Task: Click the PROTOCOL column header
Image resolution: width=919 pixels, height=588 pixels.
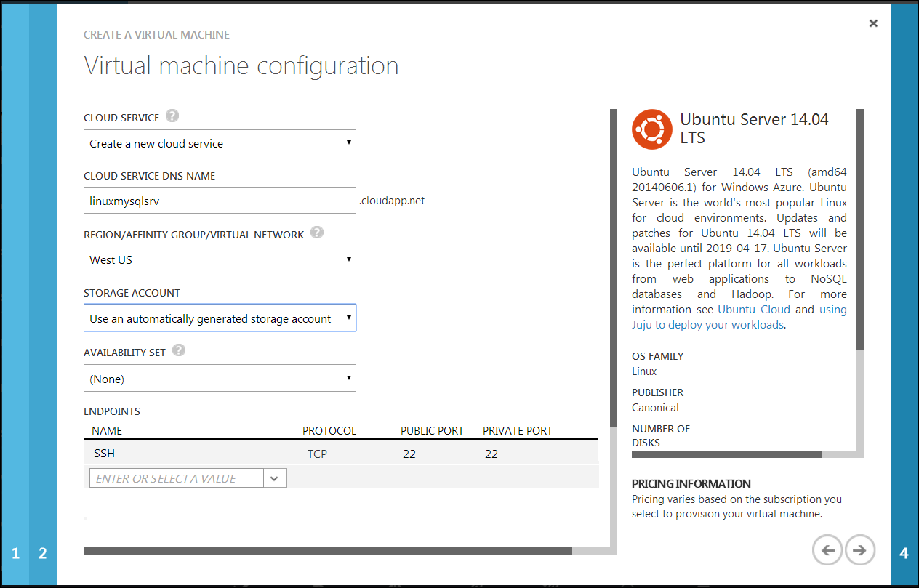Action: (x=329, y=431)
